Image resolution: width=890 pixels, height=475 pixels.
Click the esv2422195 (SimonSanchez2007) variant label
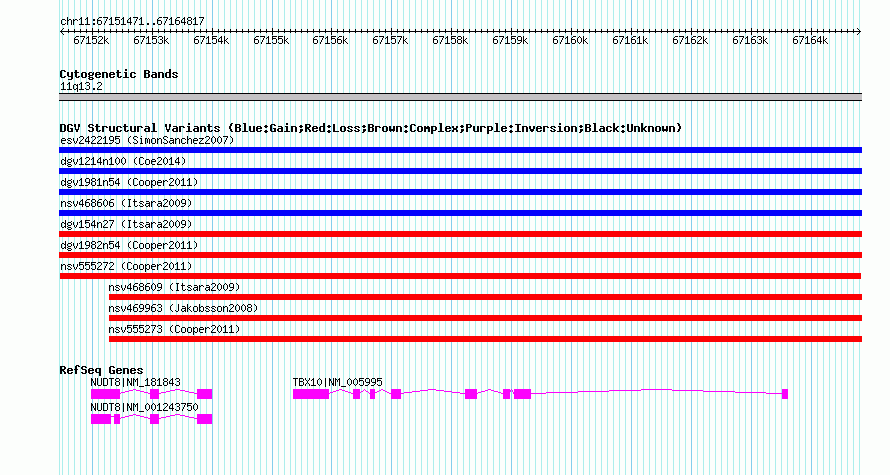tap(147, 140)
